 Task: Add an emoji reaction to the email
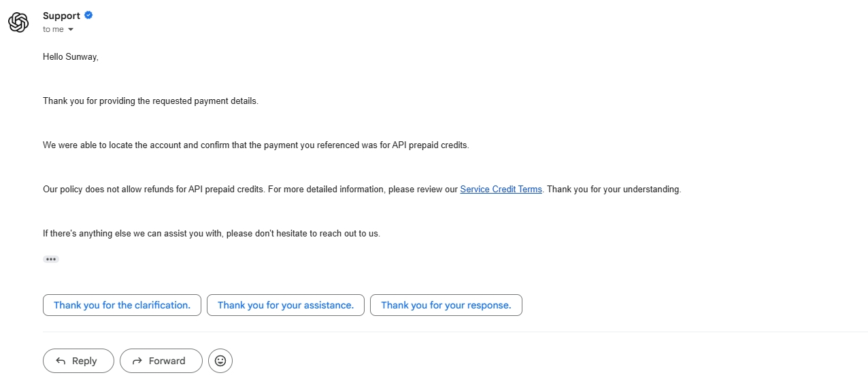click(x=220, y=361)
